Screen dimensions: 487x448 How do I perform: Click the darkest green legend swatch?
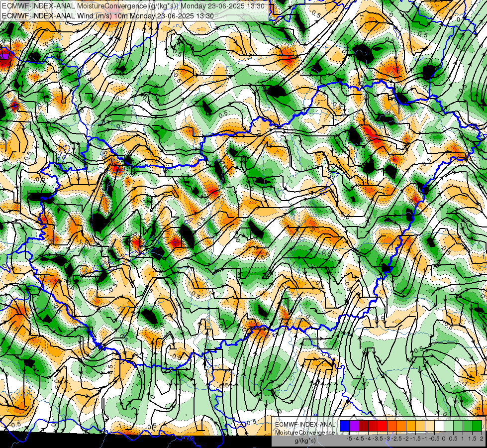coord(477,426)
